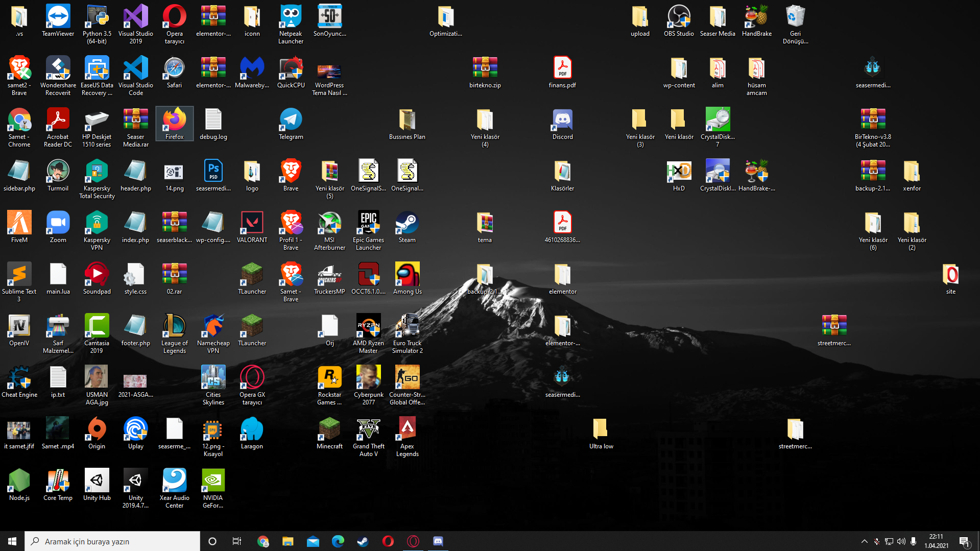This screenshot has height=551, width=980.
Task: Click the Cheat Engine desktop icon
Action: pos(19,382)
